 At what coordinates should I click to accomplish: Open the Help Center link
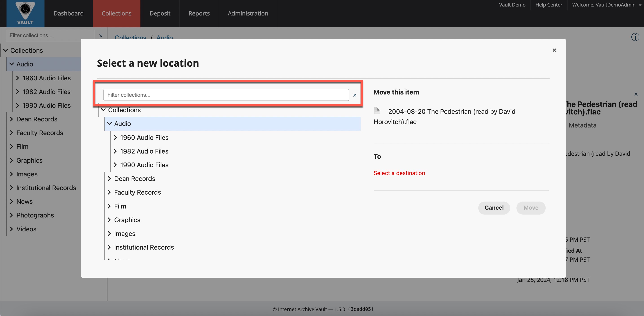pyautogui.click(x=549, y=5)
